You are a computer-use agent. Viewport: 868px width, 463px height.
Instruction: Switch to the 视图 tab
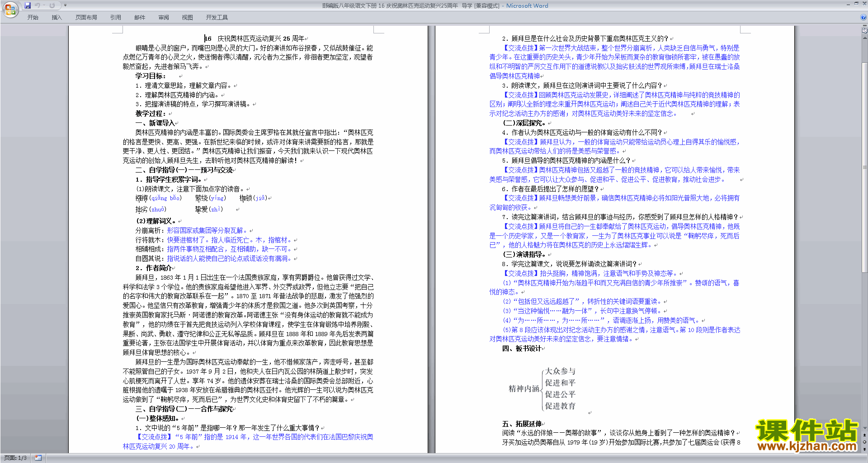pyautogui.click(x=187, y=18)
